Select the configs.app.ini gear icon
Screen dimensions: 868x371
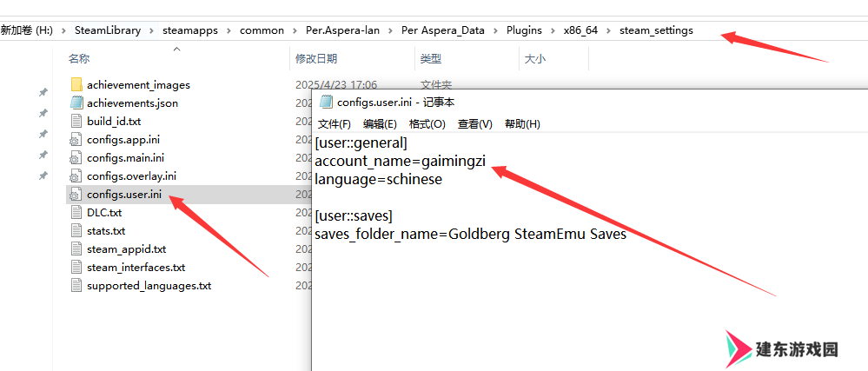tap(76, 140)
